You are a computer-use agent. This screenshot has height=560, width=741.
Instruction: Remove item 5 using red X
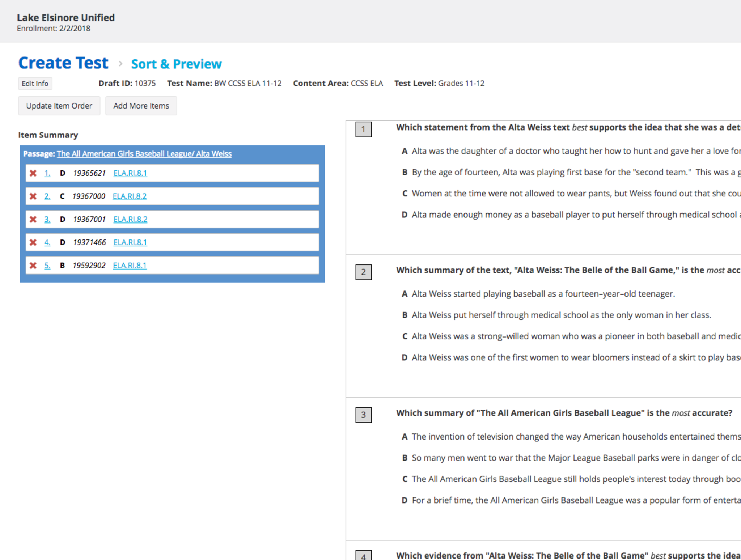33,266
